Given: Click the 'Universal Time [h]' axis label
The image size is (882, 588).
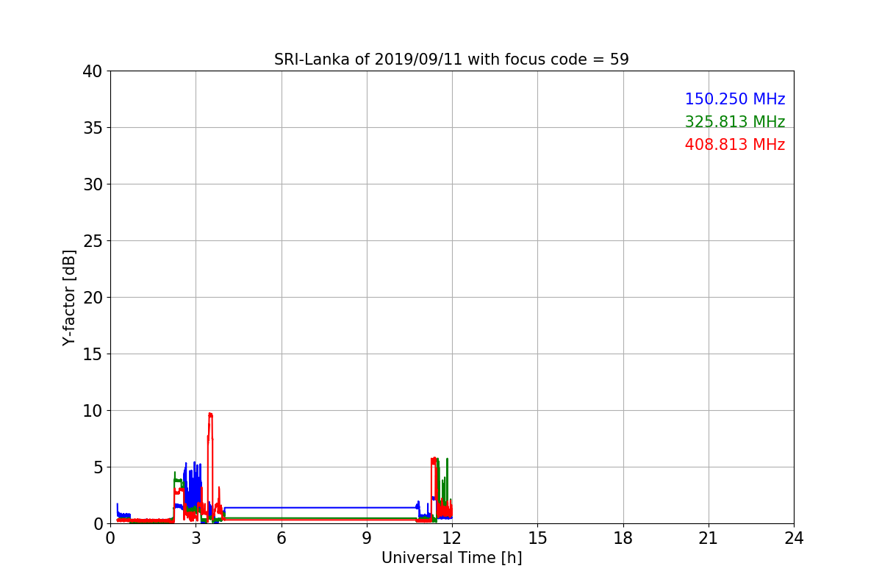Looking at the screenshot, I should tap(451, 558).
